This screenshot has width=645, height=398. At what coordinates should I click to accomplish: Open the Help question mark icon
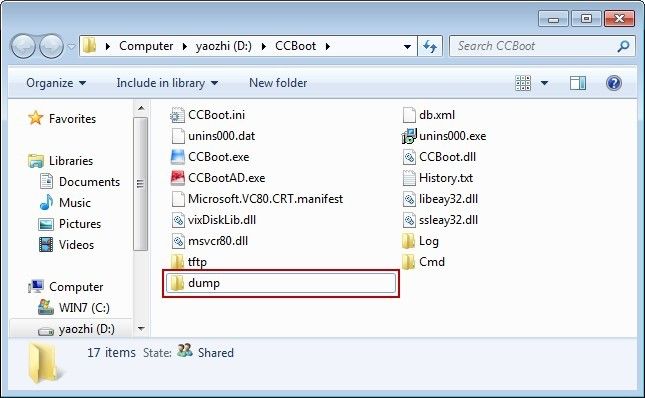pyautogui.click(x=613, y=83)
